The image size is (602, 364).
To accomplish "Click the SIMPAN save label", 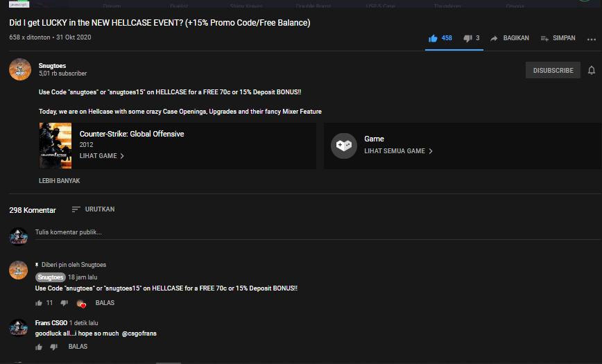I will (x=564, y=38).
